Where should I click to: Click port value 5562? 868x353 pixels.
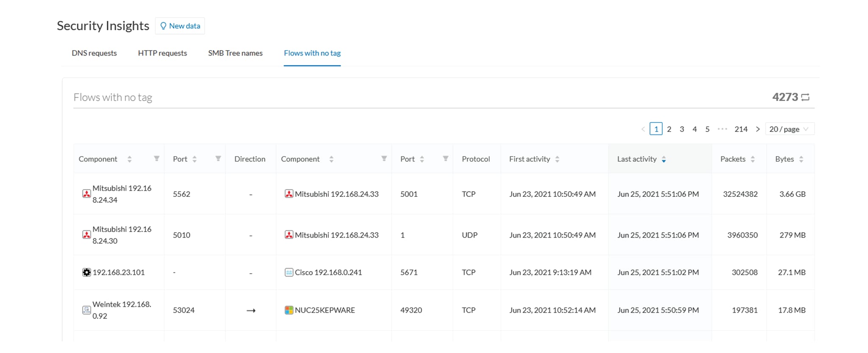point(182,194)
